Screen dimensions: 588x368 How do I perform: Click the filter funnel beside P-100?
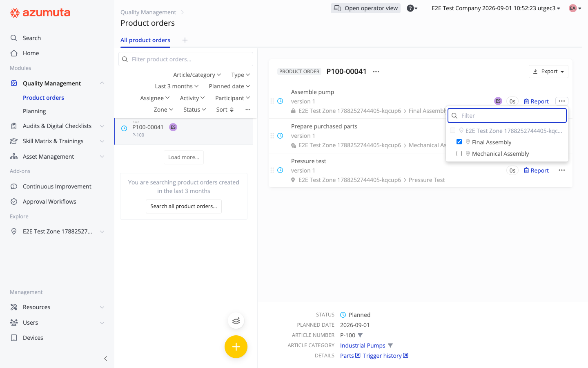coord(360,335)
